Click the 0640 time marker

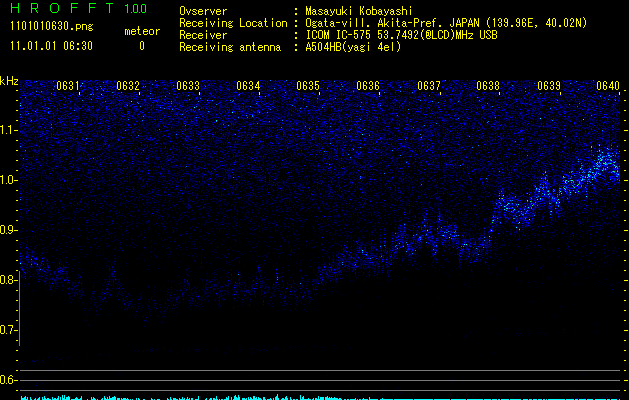(608, 86)
